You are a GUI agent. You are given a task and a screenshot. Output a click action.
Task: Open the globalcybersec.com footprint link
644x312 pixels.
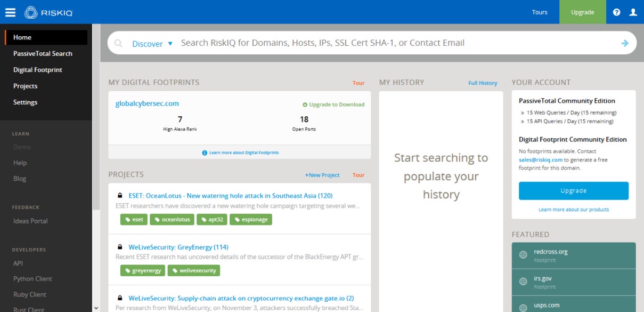click(x=147, y=103)
